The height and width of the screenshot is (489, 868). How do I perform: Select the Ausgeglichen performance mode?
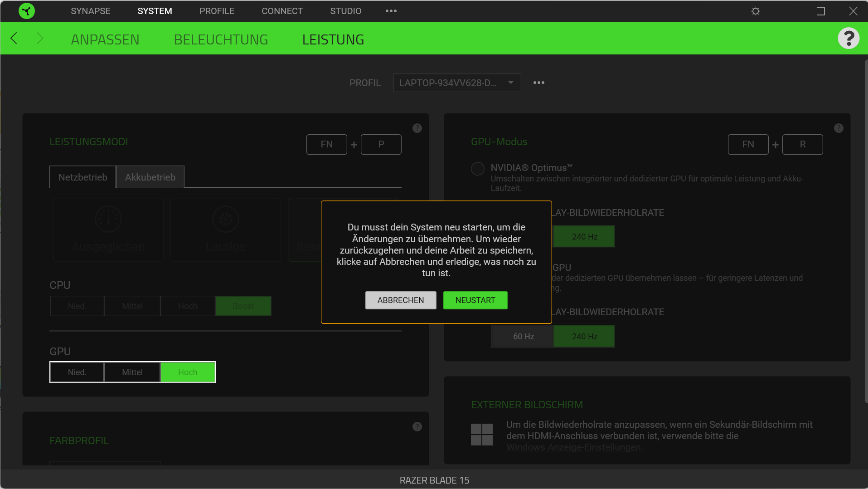pos(108,230)
